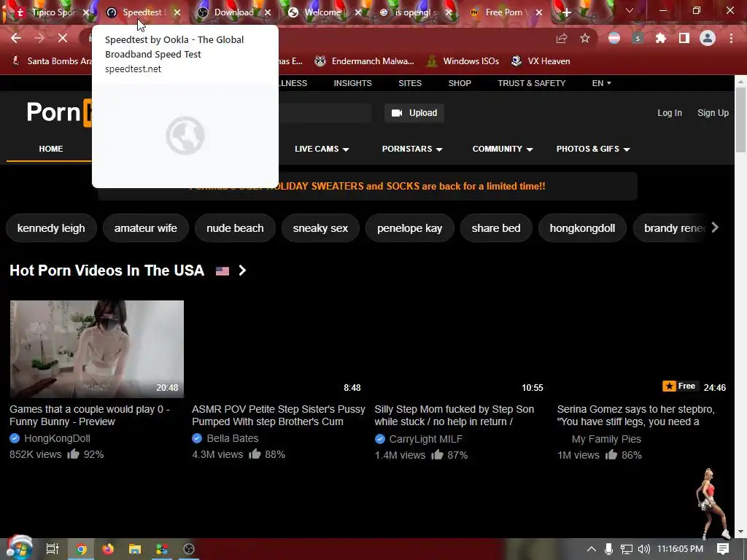Image resolution: width=747 pixels, height=560 pixels.
Task: Open the Santa Bombs bookmark
Action: [x=52, y=61]
